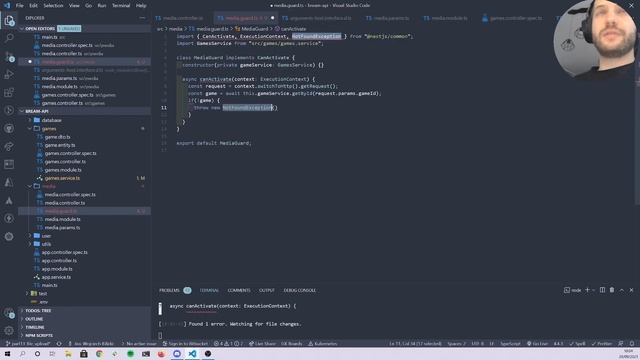Open games.service.ts in the file tree

coord(62,178)
